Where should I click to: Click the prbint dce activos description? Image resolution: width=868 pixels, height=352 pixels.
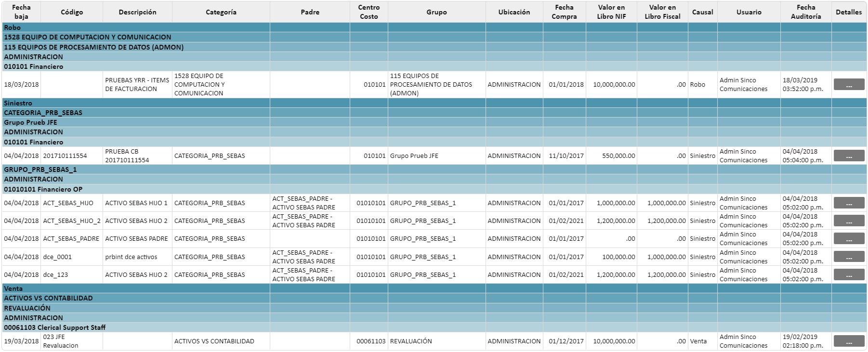coord(137,257)
